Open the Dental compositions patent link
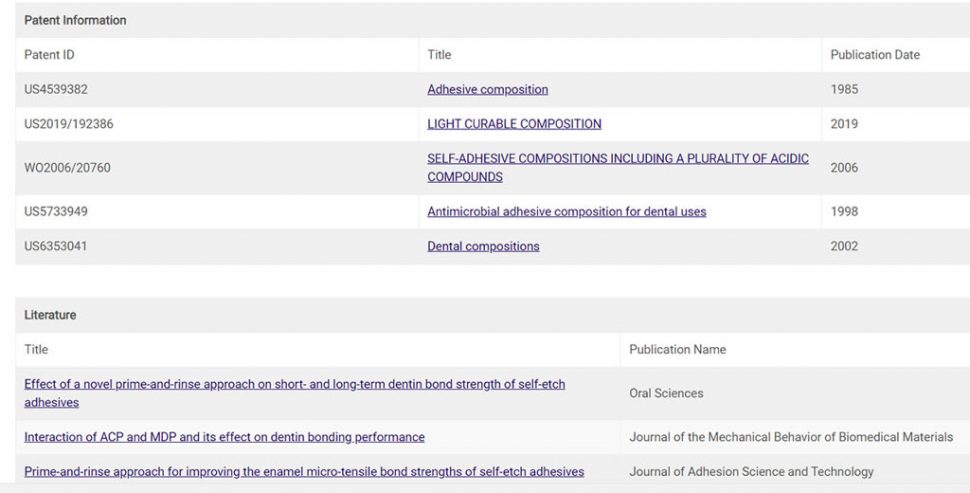Image resolution: width=970 pixels, height=493 pixels. point(483,247)
